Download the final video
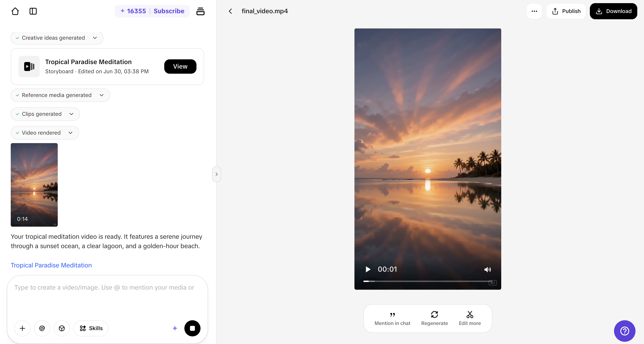 [613, 11]
